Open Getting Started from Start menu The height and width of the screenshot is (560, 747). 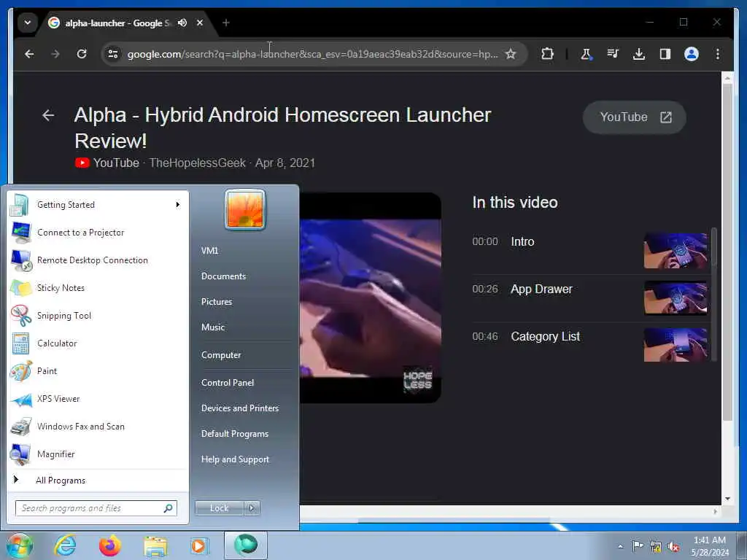click(x=98, y=205)
